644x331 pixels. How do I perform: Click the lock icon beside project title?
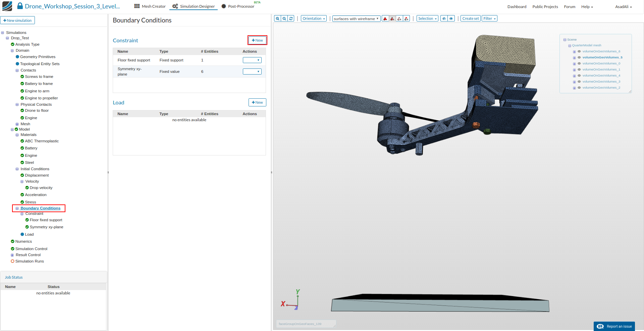(20, 6)
